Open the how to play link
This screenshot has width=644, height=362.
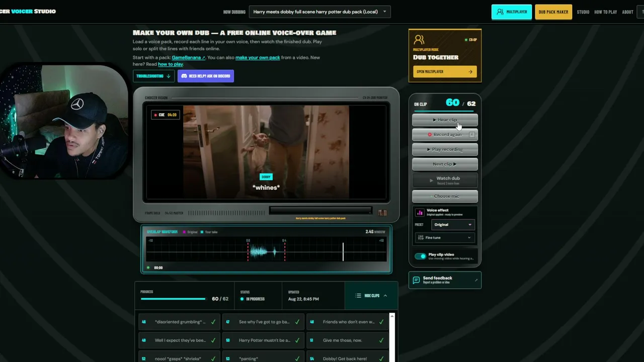171,64
